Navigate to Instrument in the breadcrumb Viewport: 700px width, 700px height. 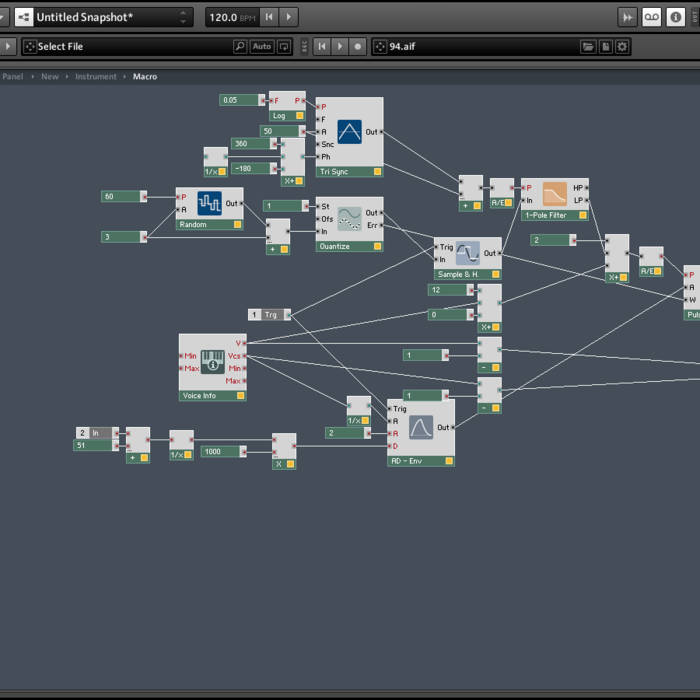tap(96, 77)
